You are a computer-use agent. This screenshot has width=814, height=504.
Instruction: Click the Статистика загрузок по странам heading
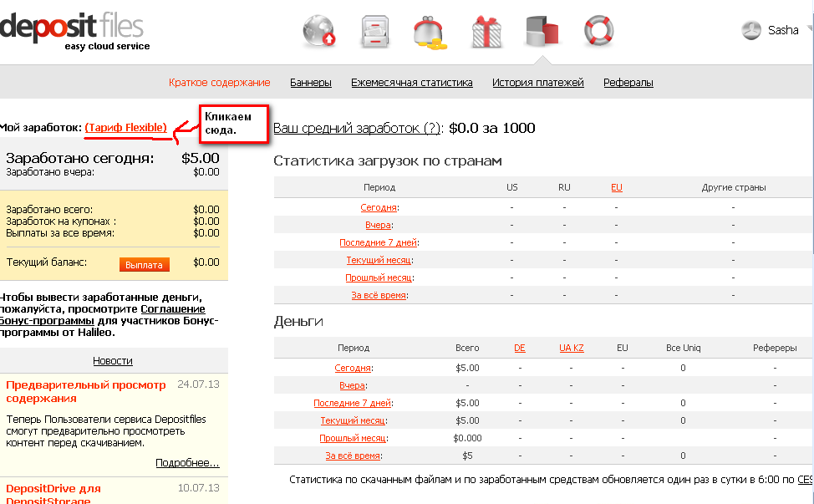pyautogui.click(x=387, y=161)
